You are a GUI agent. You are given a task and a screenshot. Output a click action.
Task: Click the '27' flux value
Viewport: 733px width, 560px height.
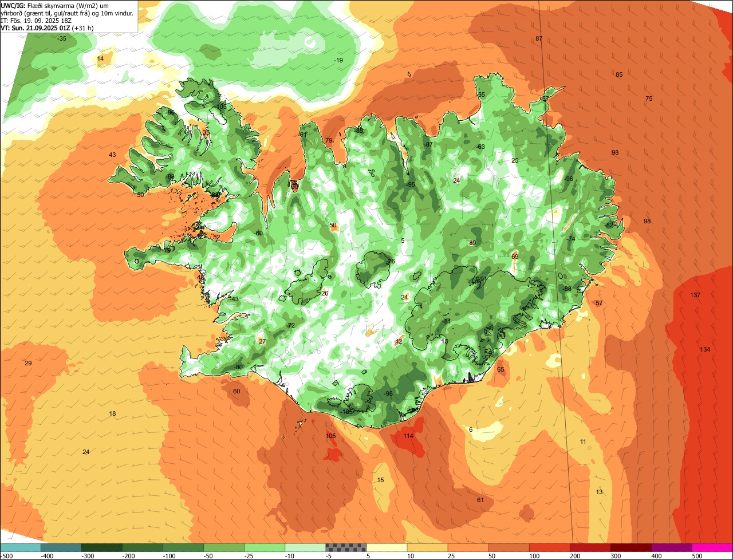pyautogui.click(x=262, y=341)
